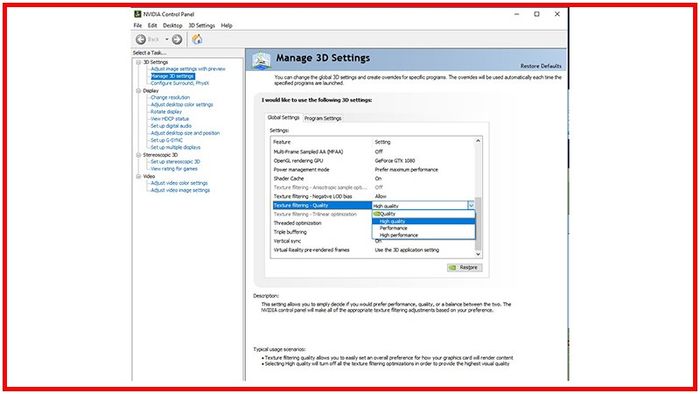The image size is (700, 394).
Task: Switch to the Global Settings tab
Action: click(x=283, y=118)
